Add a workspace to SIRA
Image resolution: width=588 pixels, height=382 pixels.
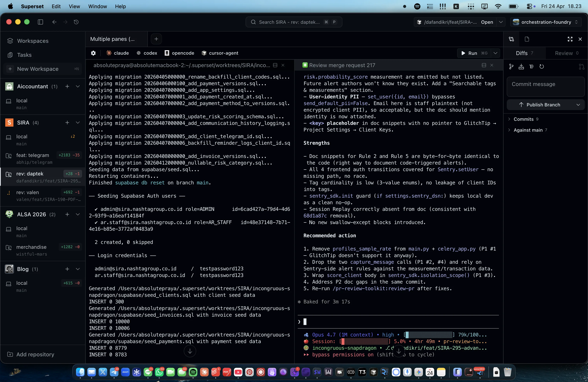67,123
